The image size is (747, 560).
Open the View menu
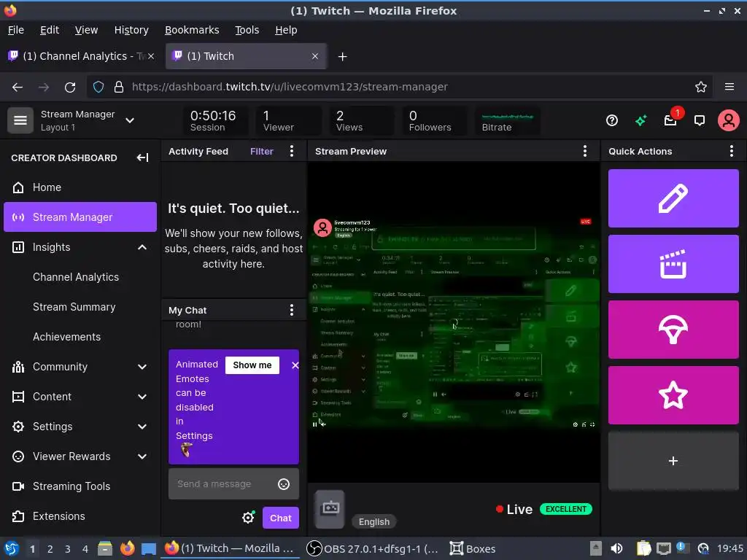tap(86, 30)
